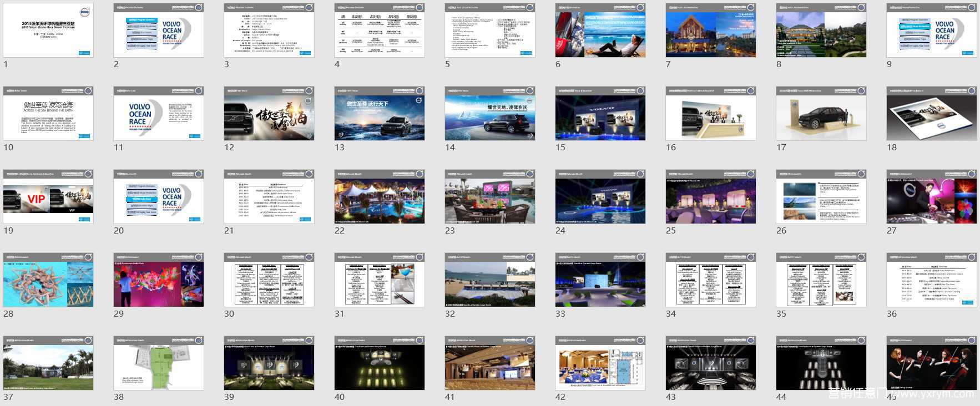Open slide 14 sky and car visual
The width and height of the screenshot is (980, 406).
tap(490, 113)
